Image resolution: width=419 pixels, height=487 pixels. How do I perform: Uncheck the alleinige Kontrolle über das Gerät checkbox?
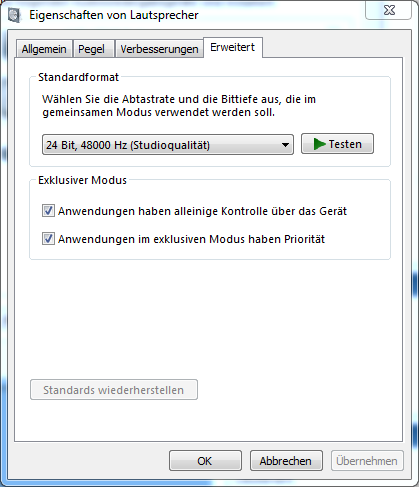point(48,211)
